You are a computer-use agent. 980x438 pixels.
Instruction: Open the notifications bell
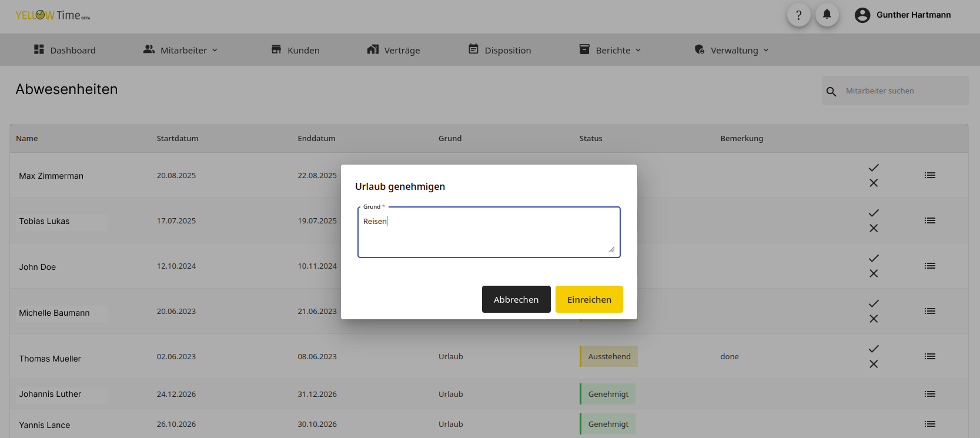pos(827,15)
